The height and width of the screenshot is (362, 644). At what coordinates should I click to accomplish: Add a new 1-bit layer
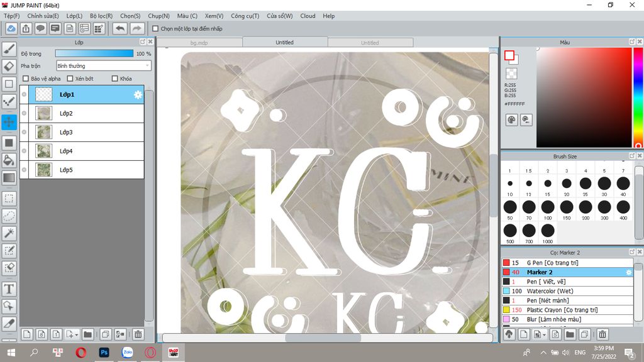click(x=56, y=334)
